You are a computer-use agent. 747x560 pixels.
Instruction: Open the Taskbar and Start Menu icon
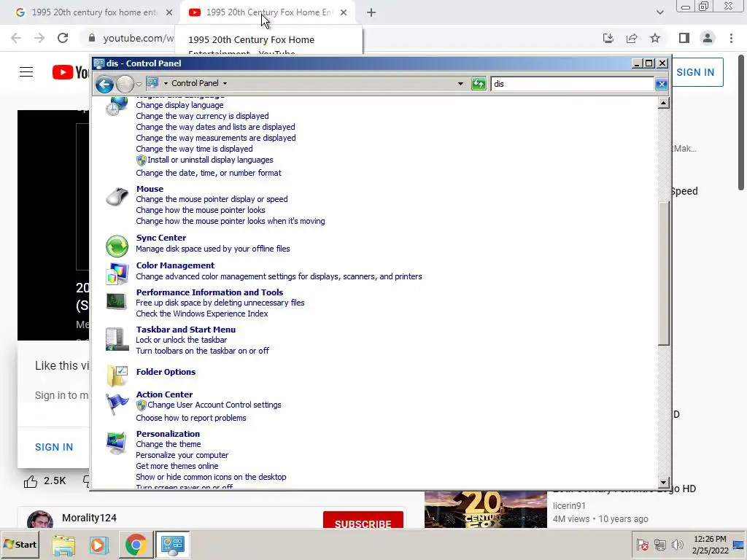pyautogui.click(x=117, y=339)
